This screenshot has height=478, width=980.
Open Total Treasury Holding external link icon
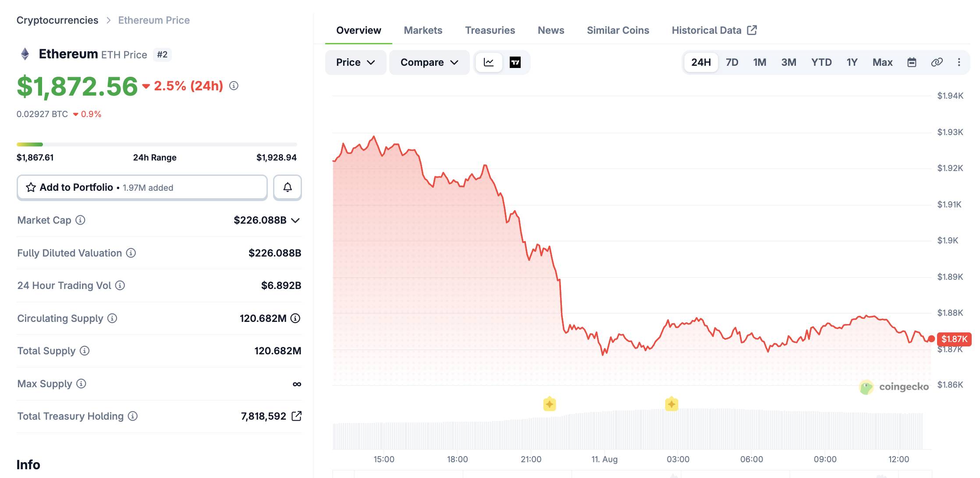[x=296, y=416]
